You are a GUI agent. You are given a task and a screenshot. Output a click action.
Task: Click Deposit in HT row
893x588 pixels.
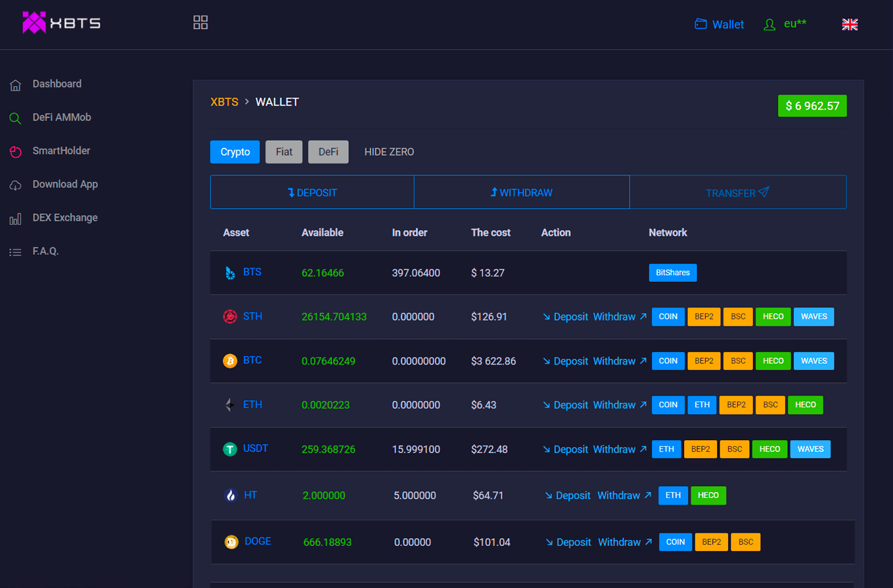(568, 495)
